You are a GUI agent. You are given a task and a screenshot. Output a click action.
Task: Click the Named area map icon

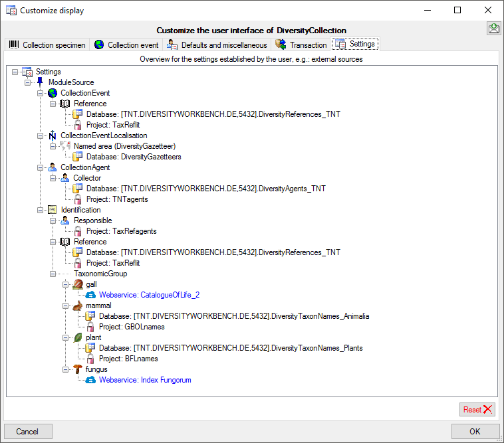[x=65, y=146]
